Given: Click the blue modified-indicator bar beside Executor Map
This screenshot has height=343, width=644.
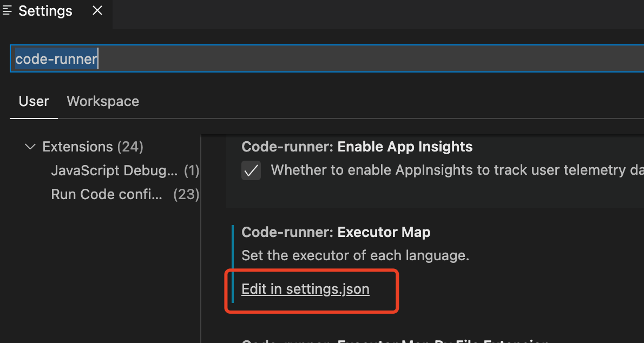Looking at the screenshot, I should pyautogui.click(x=233, y=264).
